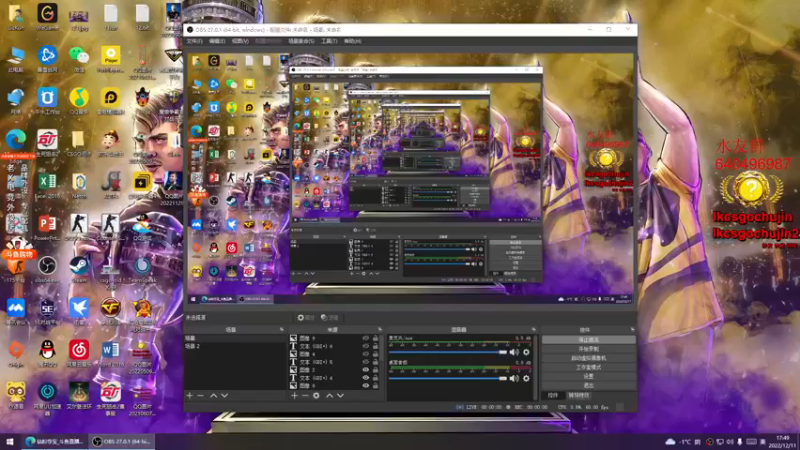The image size is (800, 450).
Task: Toggle the lock on source 图像 9
Action: [x=376, y=338]
